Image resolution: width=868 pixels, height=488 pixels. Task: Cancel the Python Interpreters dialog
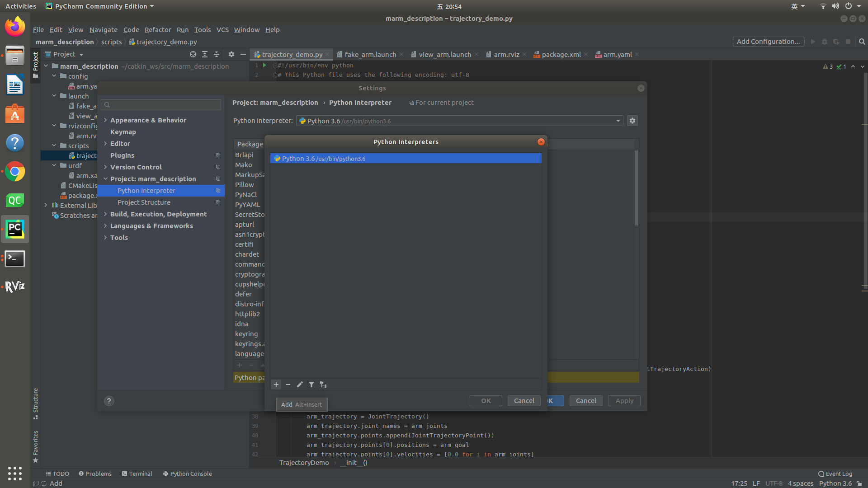point(524,401)
